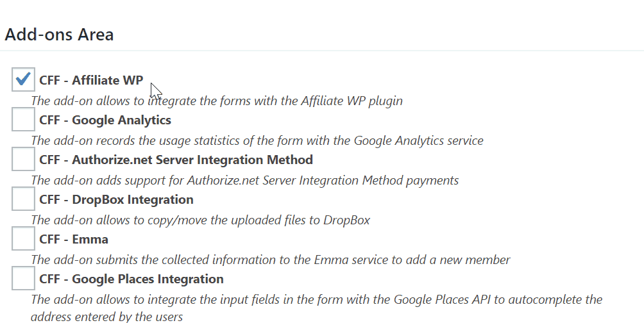The image size is (644, 323).
Task: Click the "CFF - Google Analytics" bold label
Action: click(105, 120)
